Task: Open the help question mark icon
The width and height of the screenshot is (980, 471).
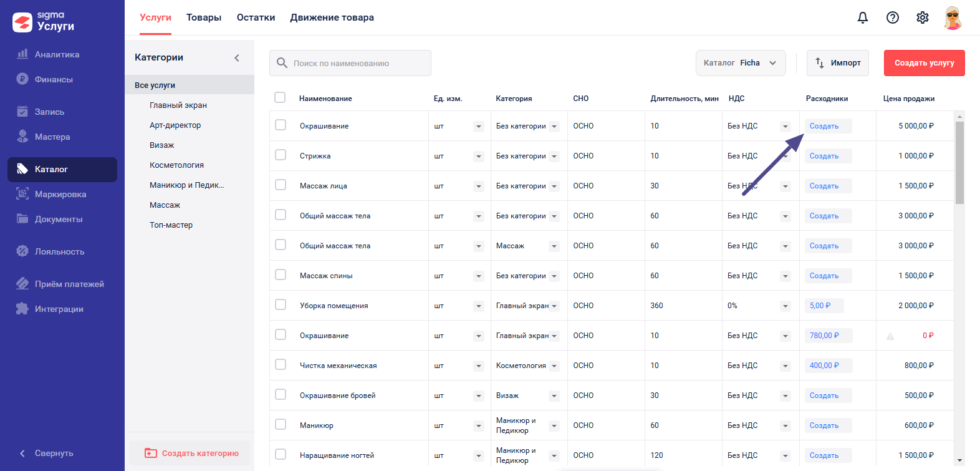Action: pos(893,17)
